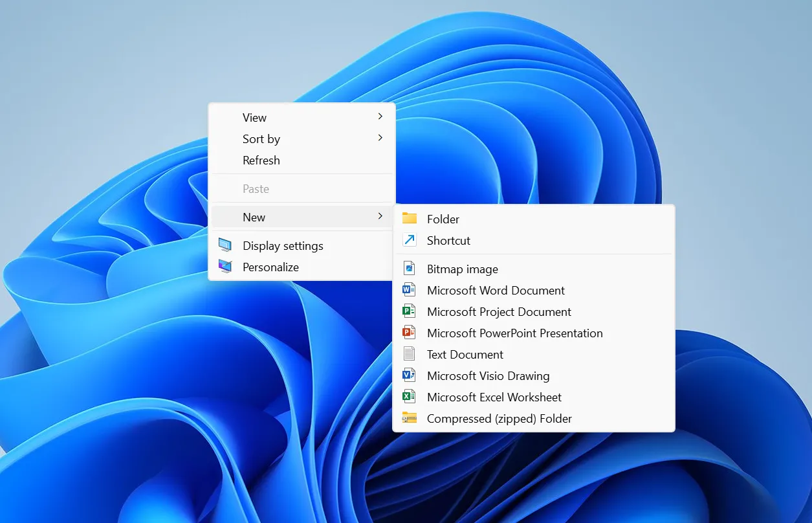Click the Folder icon in the submenu

[410, 219]
